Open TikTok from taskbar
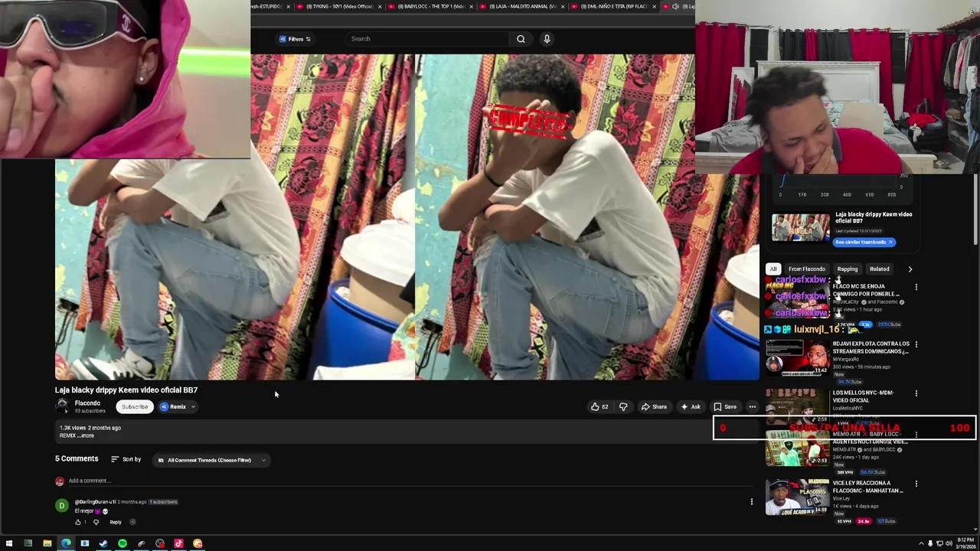 coord(178,543)
